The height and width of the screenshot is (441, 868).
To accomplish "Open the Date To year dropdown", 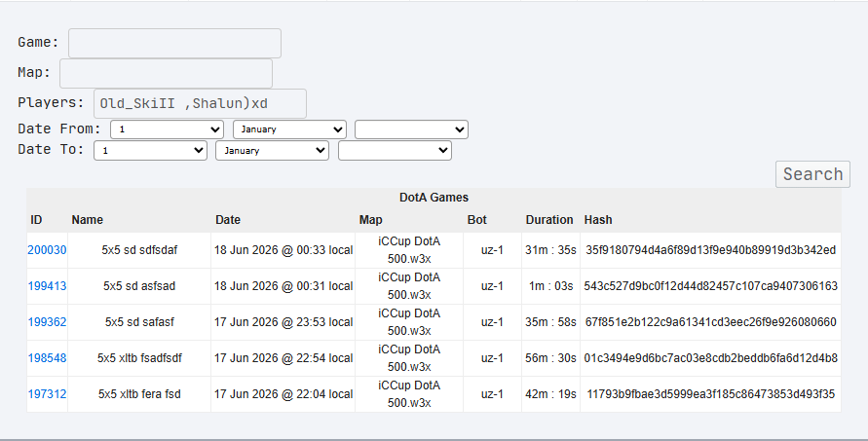I will tap(395, 151).
